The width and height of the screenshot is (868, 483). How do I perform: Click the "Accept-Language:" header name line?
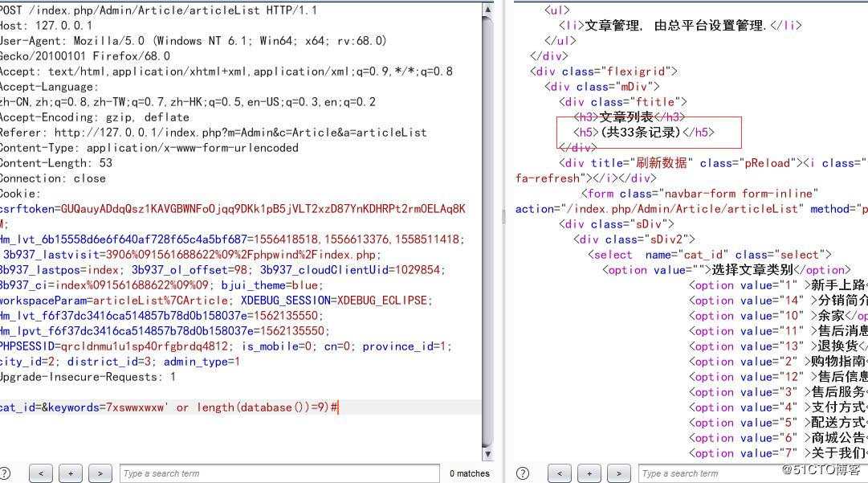point(49,87)
